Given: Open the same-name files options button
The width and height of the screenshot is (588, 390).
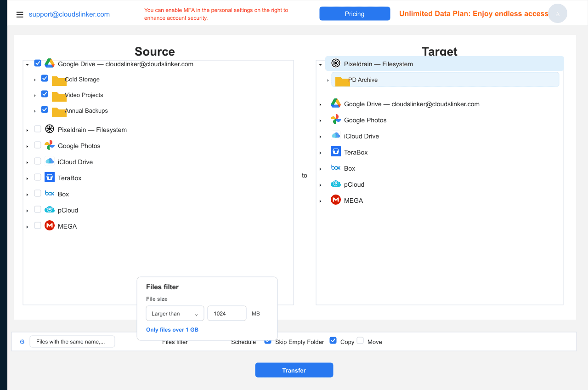Looking at the screenshot, I should click(72, 342).
